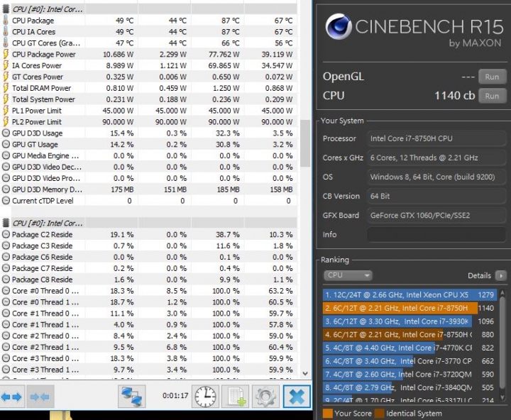
Task: Click chip icon of second CPU [#0] header
Action: (6, 223)
